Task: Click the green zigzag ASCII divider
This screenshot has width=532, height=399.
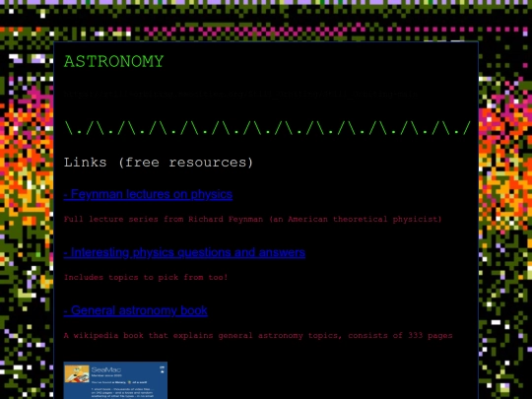Action: pyautogui.click(x=267, y=128)
